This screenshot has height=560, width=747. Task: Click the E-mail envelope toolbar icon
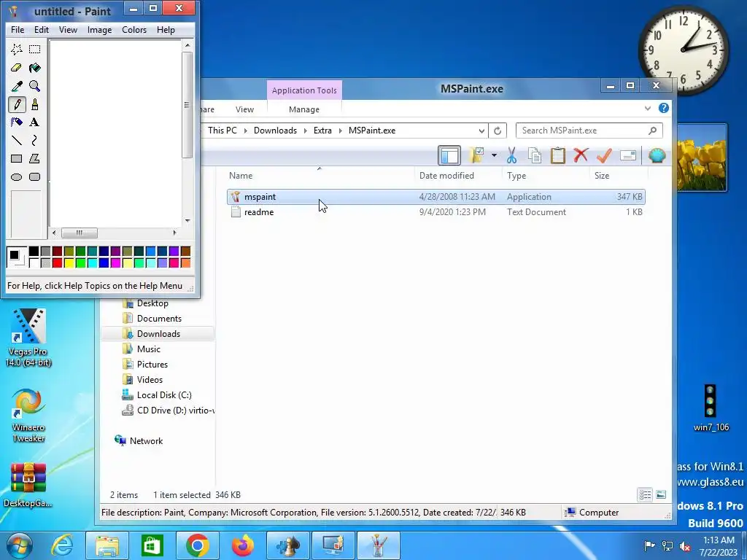click(628, 155)
